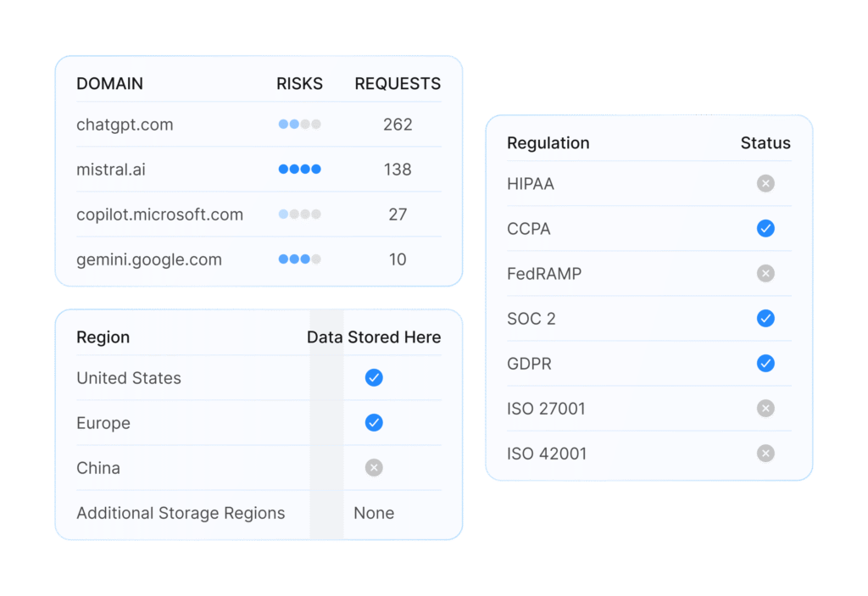Click the ISO 42001 gray X status icon
868x596 pixels.
pyautogui.click(x=765, y=454)
